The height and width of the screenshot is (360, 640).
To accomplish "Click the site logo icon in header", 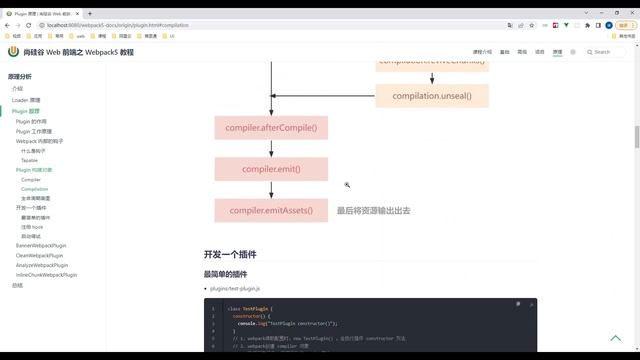I will coord(13,51).
